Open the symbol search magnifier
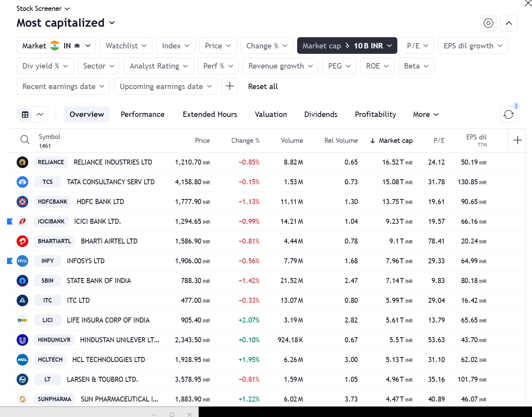Image resolution: width=532 pixels, height=417 pixels. pos(25,139)
